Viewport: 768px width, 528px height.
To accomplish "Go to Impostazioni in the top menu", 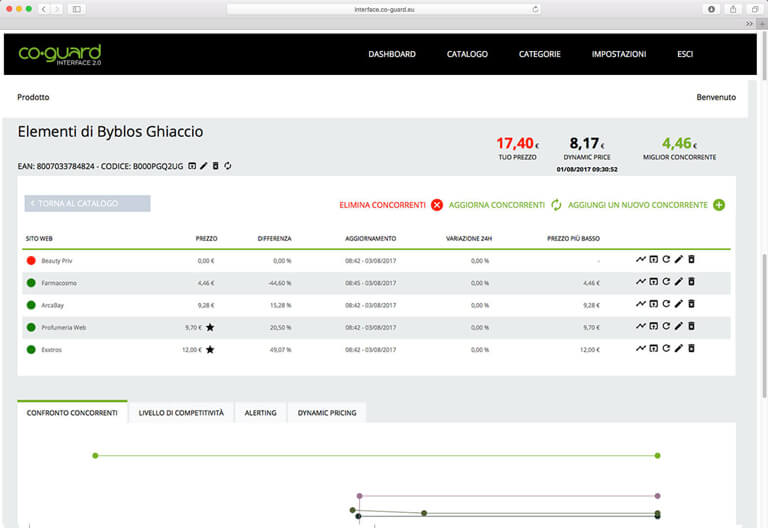I will [x=618, y=54].
